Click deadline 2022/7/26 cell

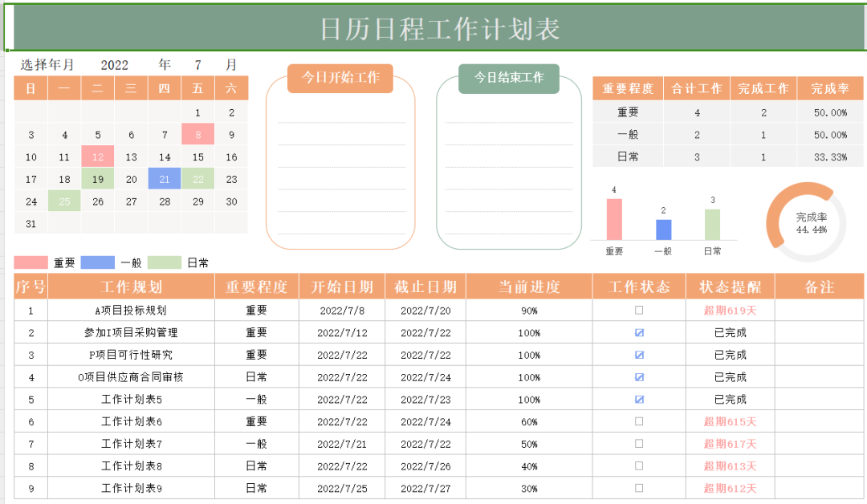[425, 465]
